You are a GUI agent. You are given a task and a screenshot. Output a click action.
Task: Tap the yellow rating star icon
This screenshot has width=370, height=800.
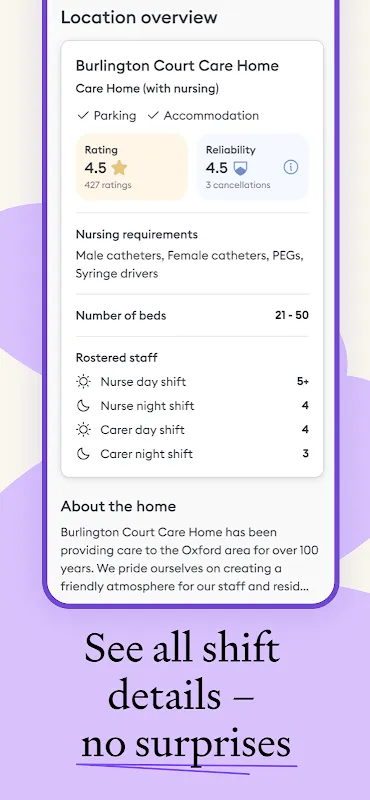pos(119,167)
